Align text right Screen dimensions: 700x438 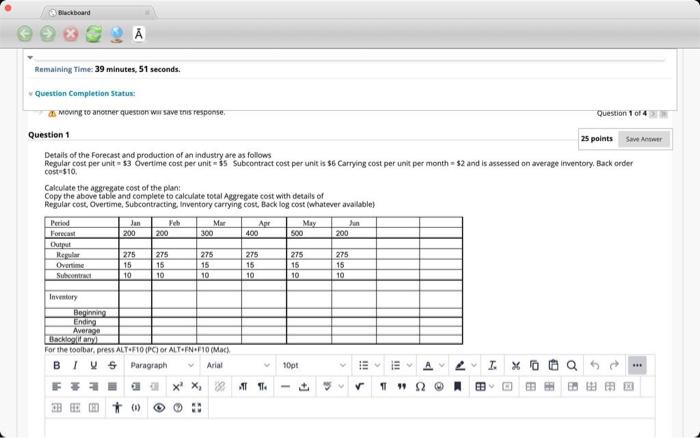point(93,387)
